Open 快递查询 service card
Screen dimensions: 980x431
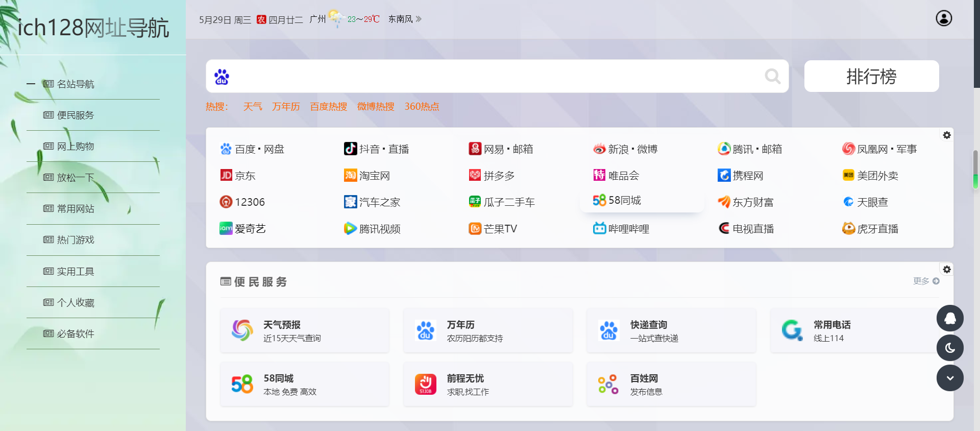(671, 330)
